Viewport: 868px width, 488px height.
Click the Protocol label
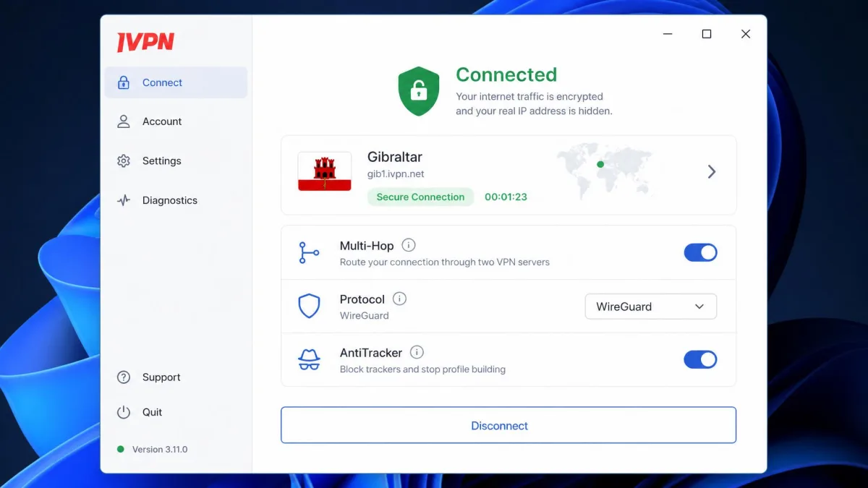(x=362, y=299)
